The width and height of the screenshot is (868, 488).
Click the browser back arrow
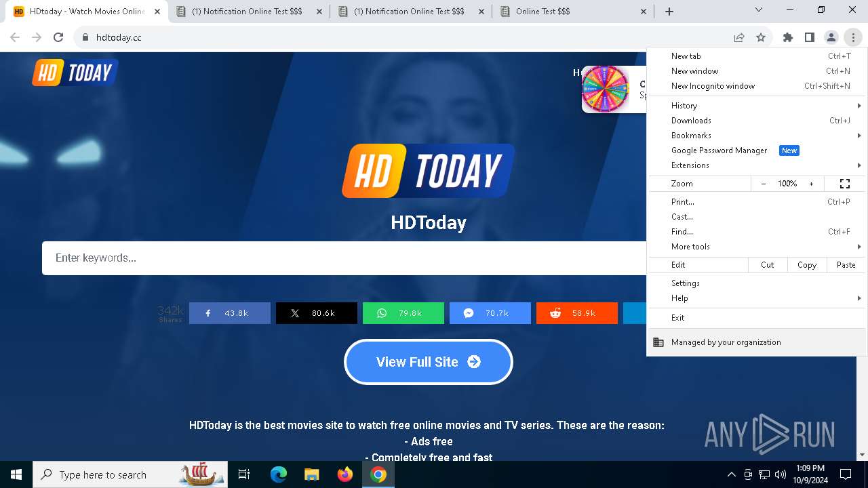click(x=15, y=37)
